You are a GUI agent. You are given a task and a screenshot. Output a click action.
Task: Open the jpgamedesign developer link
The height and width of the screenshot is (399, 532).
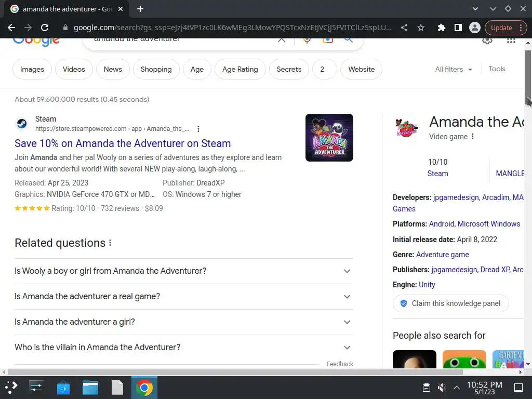click(x=456, y=197)
